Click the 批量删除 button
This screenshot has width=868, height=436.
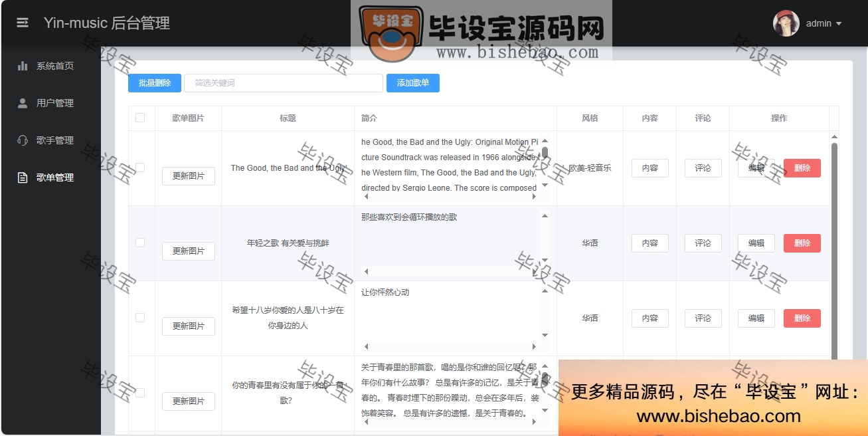[x=154, y=83]
